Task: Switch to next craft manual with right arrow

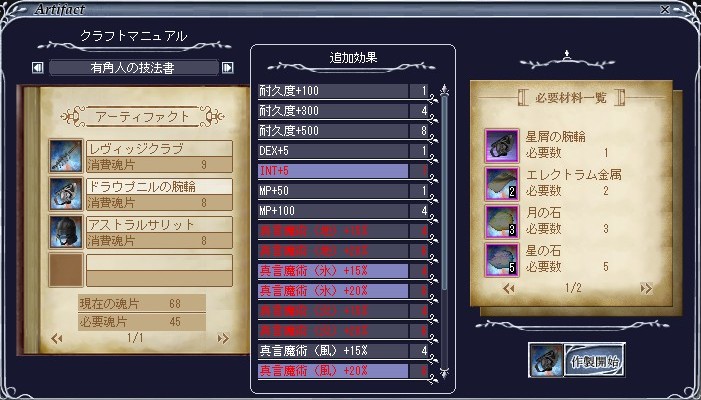Action: point(228,67)
